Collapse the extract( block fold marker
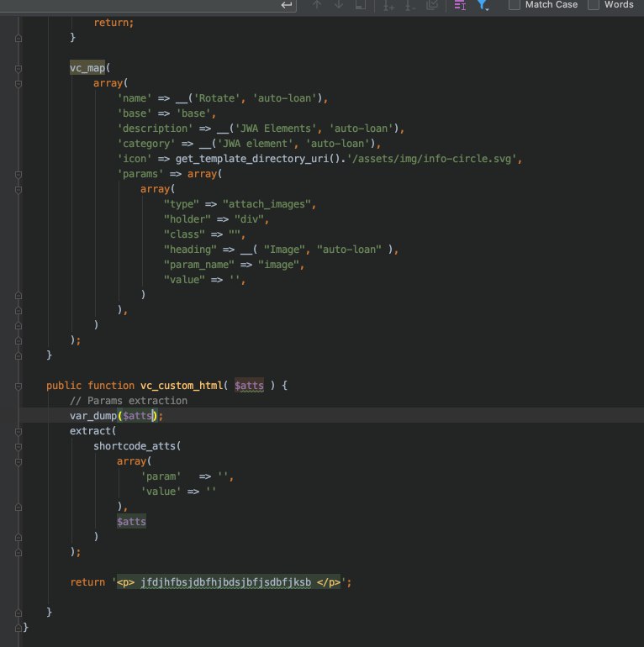The image size is (644, 647). [x=18, y=430]
